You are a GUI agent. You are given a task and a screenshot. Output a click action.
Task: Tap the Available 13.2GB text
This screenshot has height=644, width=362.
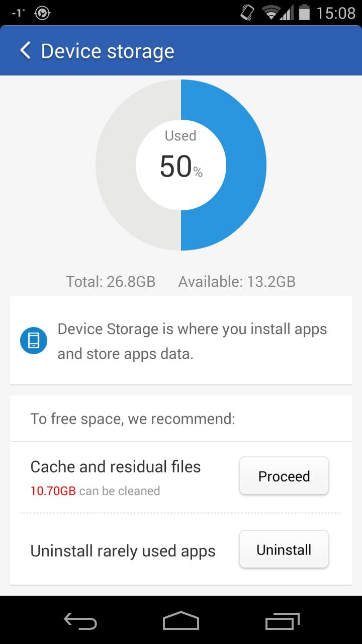coord(236,281)
